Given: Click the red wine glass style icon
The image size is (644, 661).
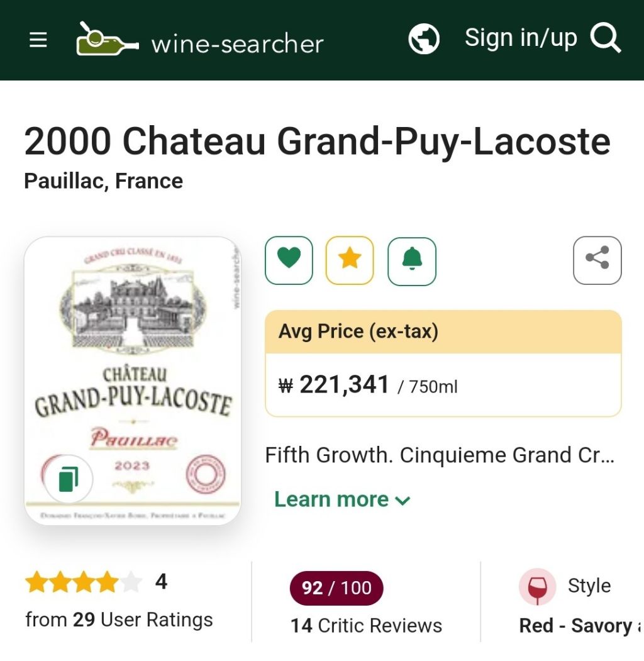Looking at the screenshot, I should 537,587.
